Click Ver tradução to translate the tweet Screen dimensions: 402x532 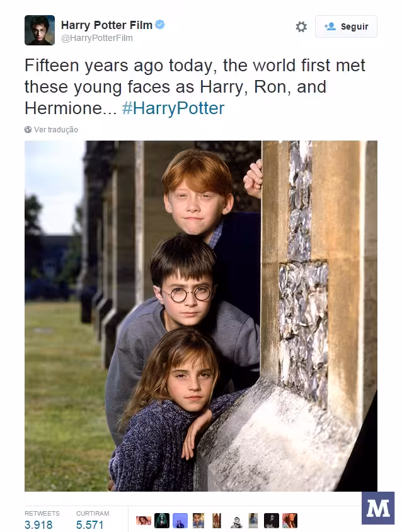point(55,130)
